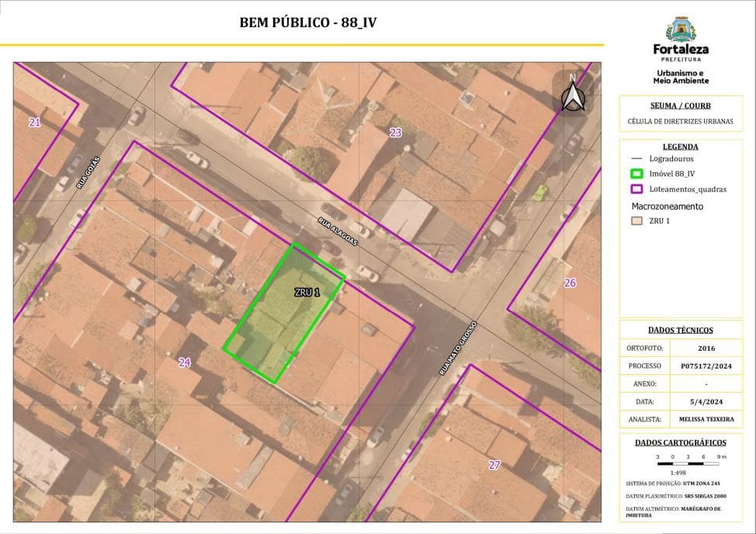Click the "ANALISTA:" label cell

pyautogui.click(x=645, y=419)
